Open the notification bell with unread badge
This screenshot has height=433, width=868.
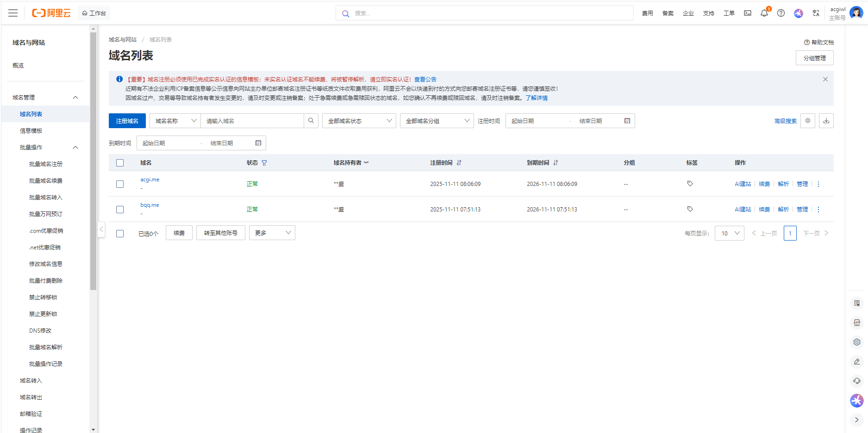click(x=764, y=13)
